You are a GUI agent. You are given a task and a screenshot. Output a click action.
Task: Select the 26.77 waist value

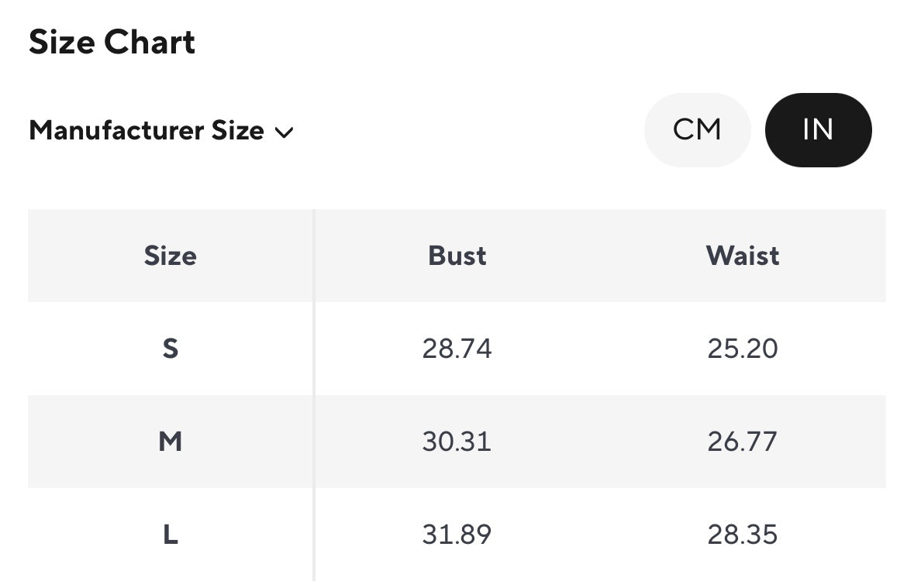tap(742, 442)
